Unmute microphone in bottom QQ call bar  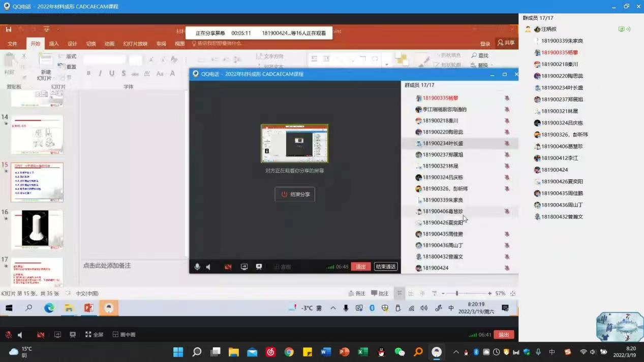pos(8,335)
